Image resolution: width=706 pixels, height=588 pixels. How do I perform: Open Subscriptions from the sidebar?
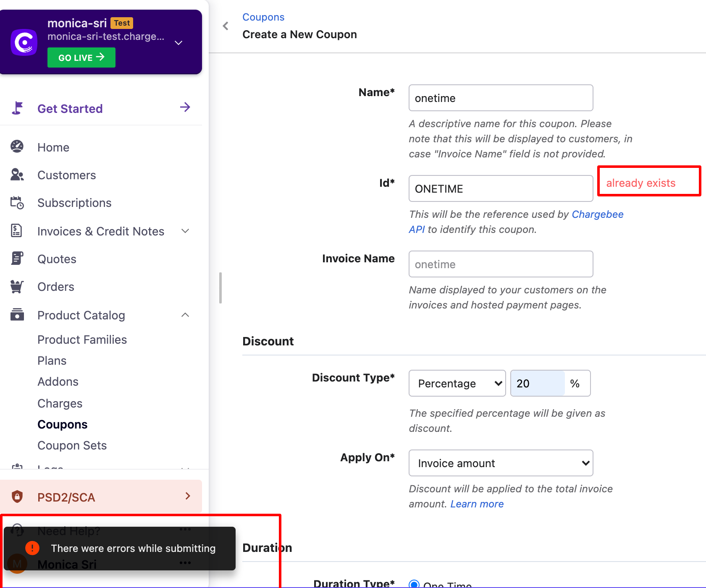[x=17, y=203]
